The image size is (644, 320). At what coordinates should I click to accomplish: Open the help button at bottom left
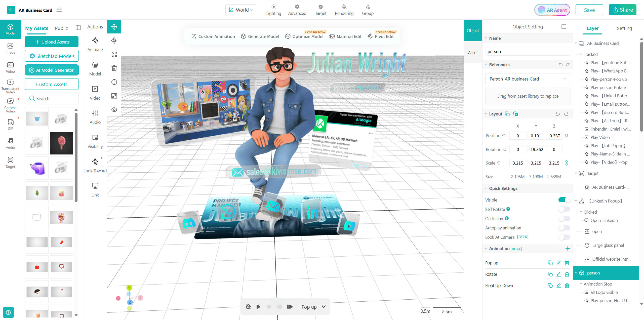pyautogui.click(x=8, y=312)
